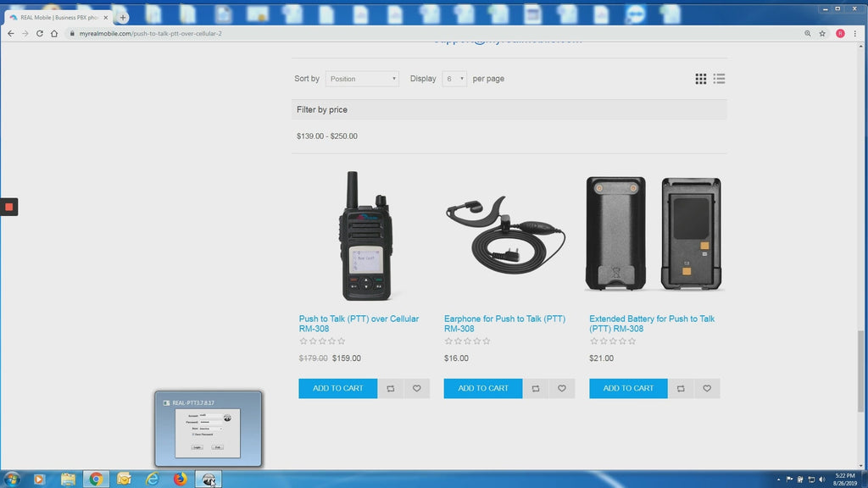Stop recording with the red square button
Image resolution: width=868 pixels, height=488 pixels.
pyautogui.click(x=8, y=207)
